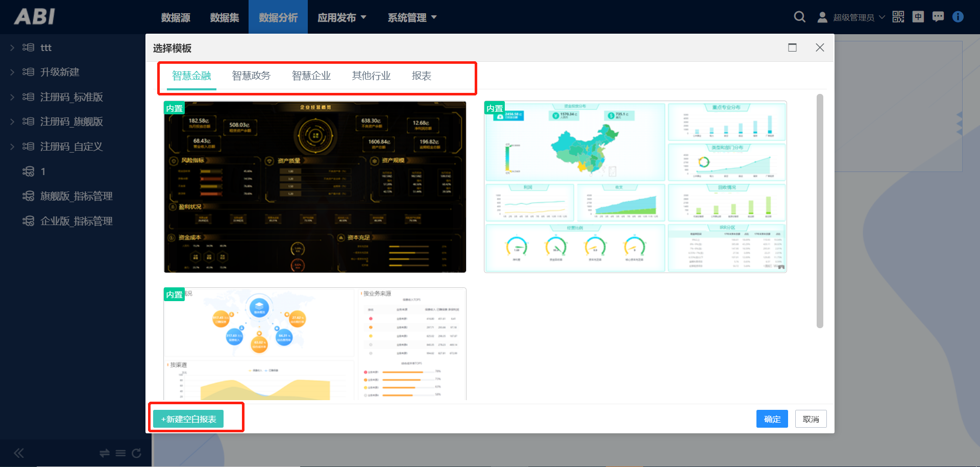
Task: Switch to the 智慧政务 tab
Action: (x=251, y=76)
